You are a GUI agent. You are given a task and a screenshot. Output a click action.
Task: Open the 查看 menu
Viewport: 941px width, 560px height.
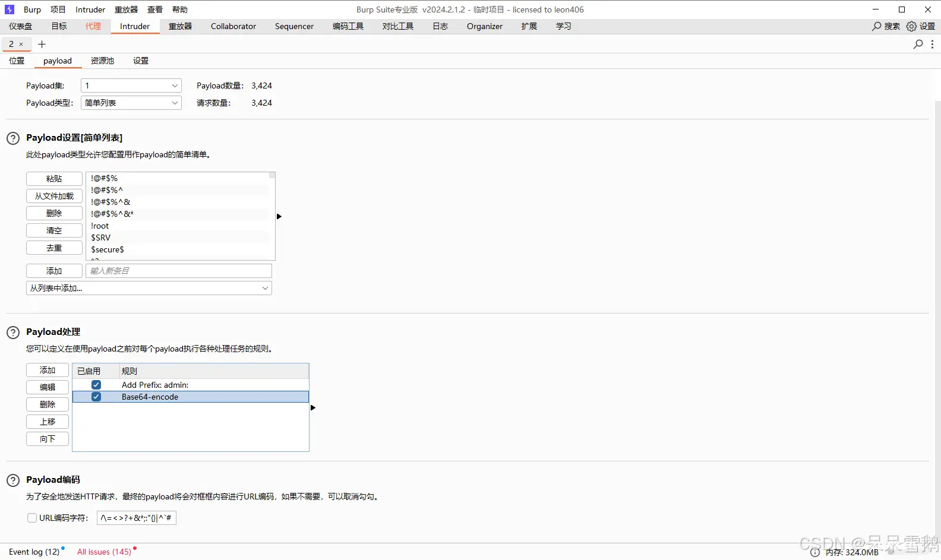point(155,10)
